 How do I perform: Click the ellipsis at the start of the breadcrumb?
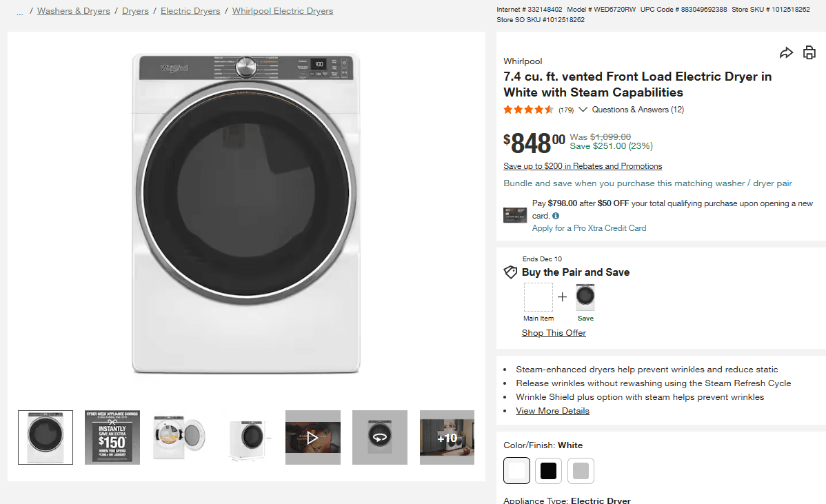tap(19, 11)
